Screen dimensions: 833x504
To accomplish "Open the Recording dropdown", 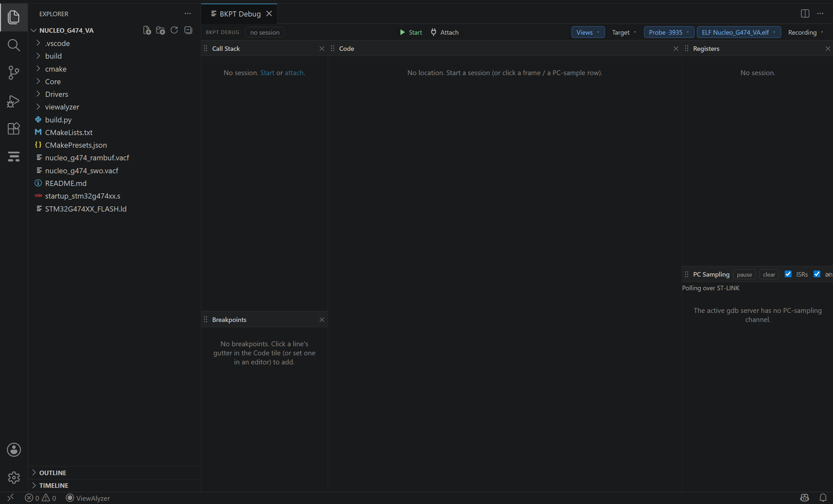I will (x=806, y=32).
